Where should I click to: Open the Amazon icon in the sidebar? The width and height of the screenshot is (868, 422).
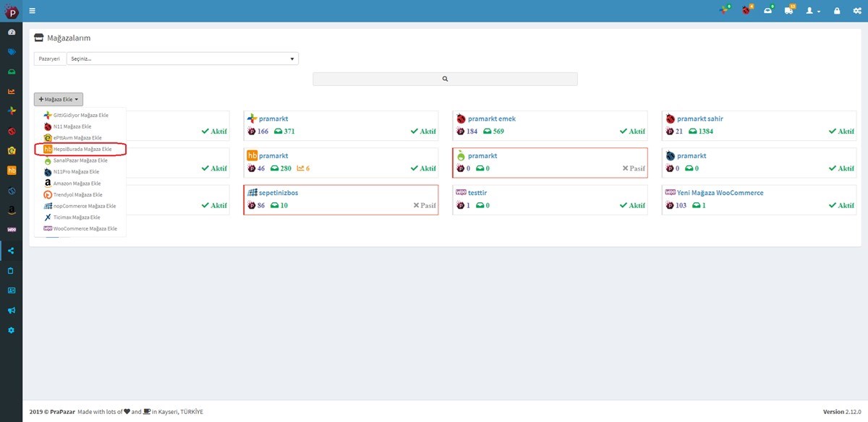[11, 210]
